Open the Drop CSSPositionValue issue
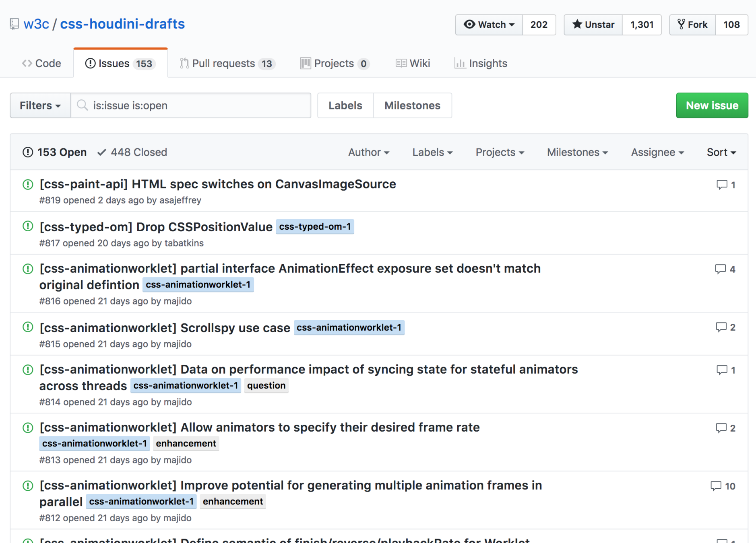756x543 pixels. (x=156, y=227)
